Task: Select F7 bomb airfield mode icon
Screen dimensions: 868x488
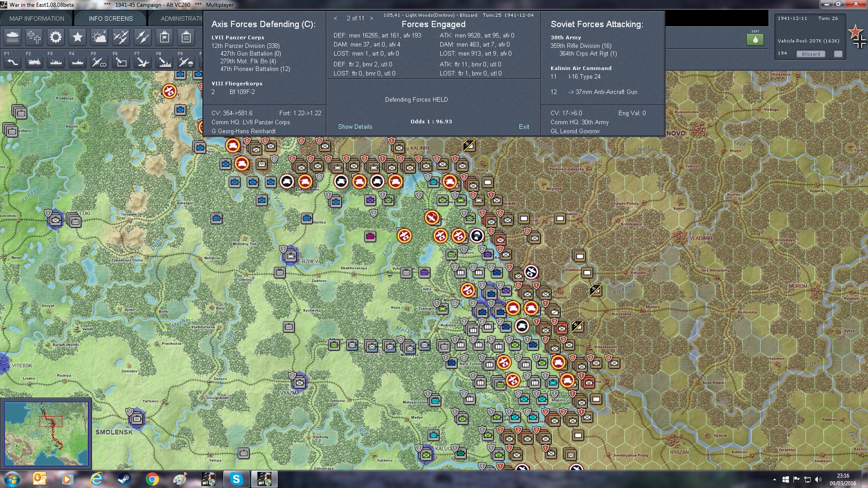Action: [x=143, y=62]
